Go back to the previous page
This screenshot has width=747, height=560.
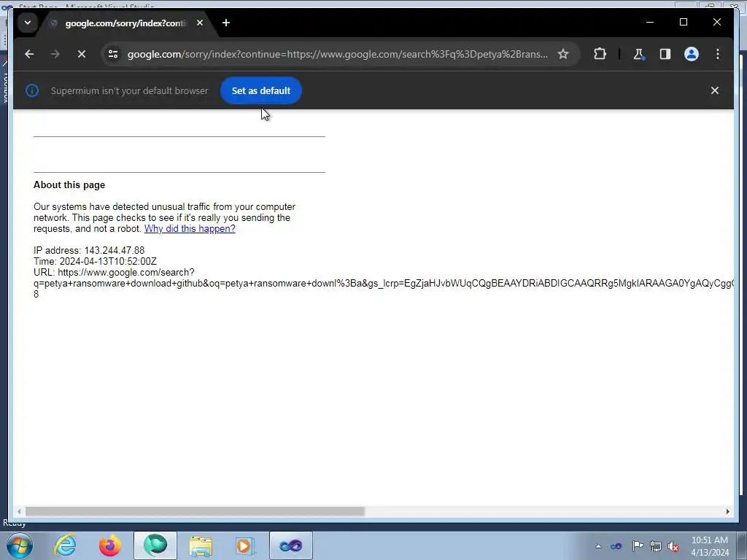[x=29, y=54]
